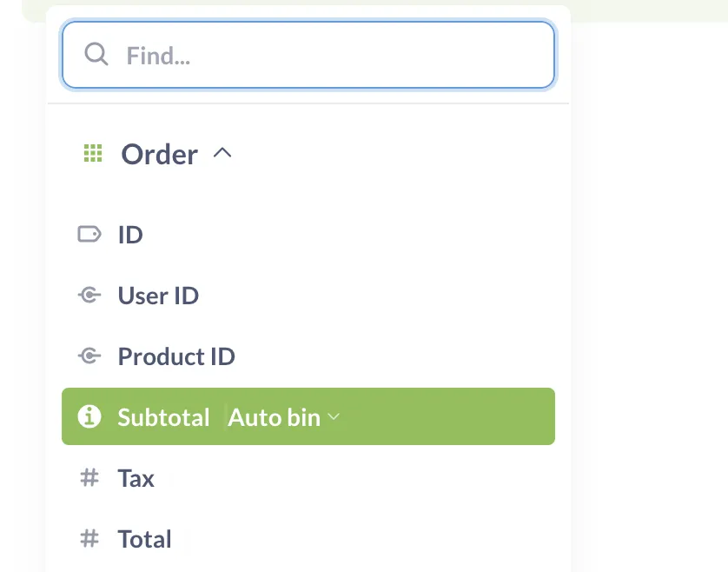Viewport: 728px width, 572px height.
Task: Click the foreign key icon beside User ID
Action: click(89, 295)
